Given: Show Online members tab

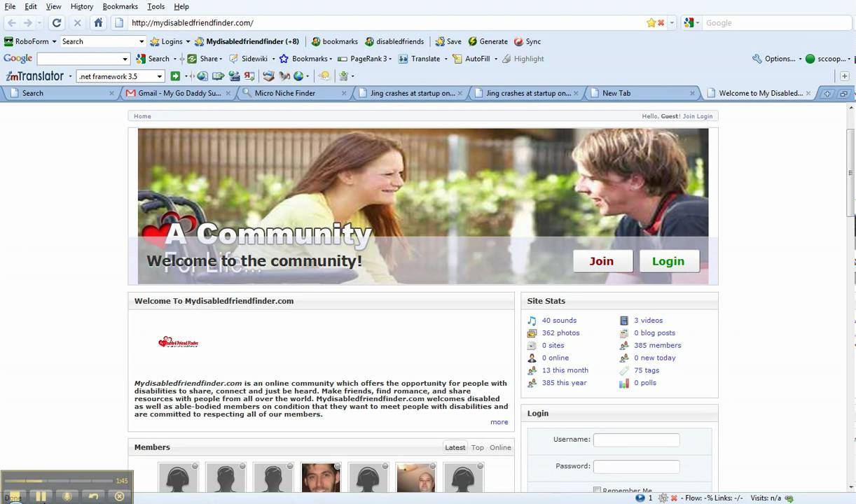Looking at the screenshot, I should click(500, 447).
